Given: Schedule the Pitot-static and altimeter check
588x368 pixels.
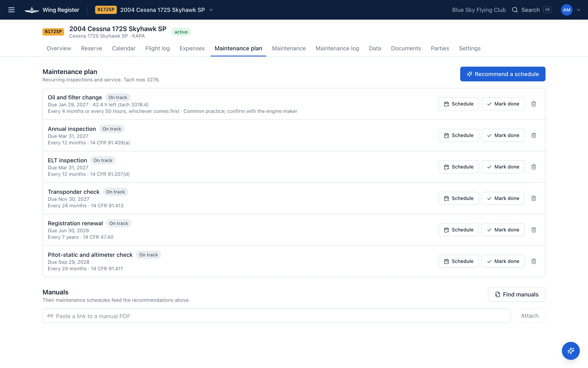Looking at the screenshot, I should [459, 261].
